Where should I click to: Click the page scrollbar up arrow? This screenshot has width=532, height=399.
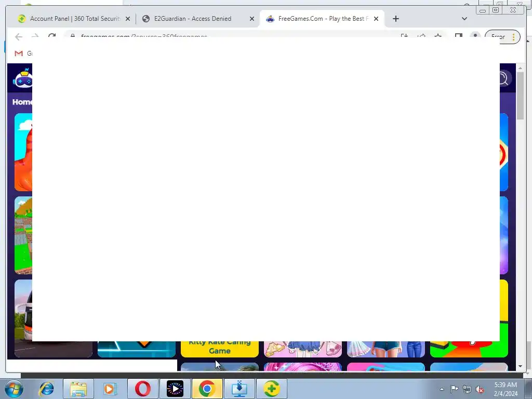(520, 69)
